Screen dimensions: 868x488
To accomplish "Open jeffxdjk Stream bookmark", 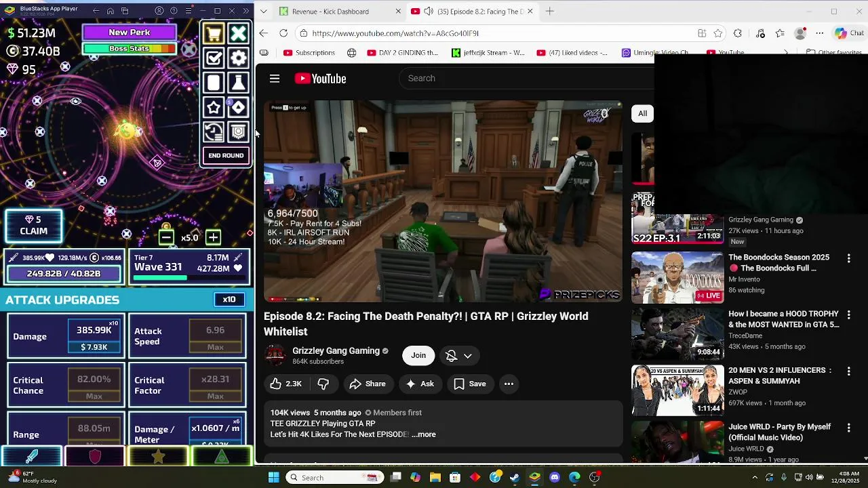I will pos(488,53).
